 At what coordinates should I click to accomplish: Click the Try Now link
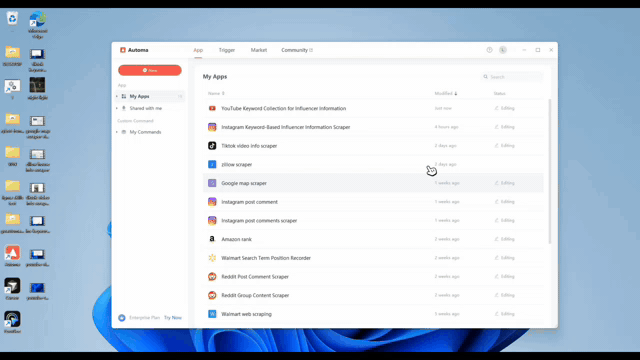(x=173, y=318)
